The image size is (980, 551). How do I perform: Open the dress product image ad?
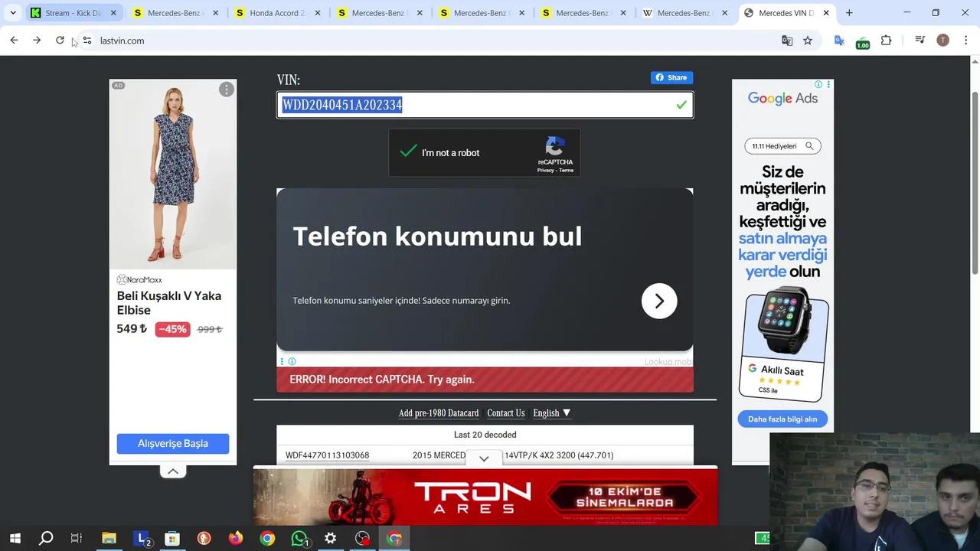(173, 174)
